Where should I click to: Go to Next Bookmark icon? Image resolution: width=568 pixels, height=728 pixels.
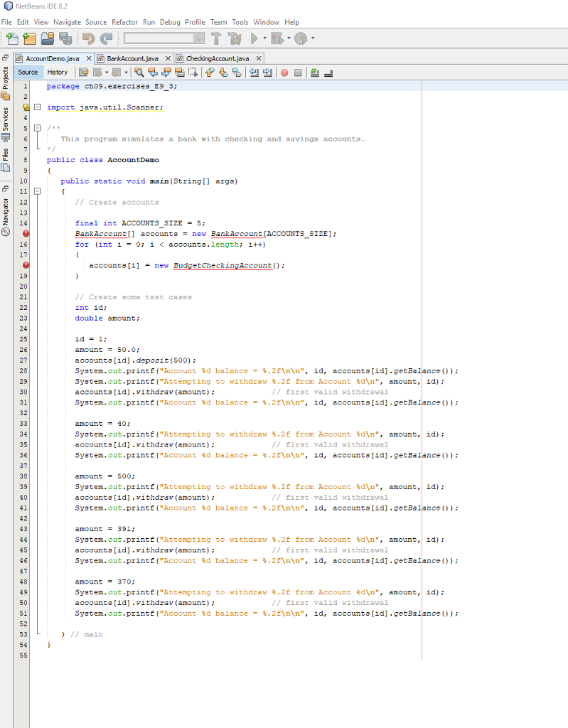[223, 73]
